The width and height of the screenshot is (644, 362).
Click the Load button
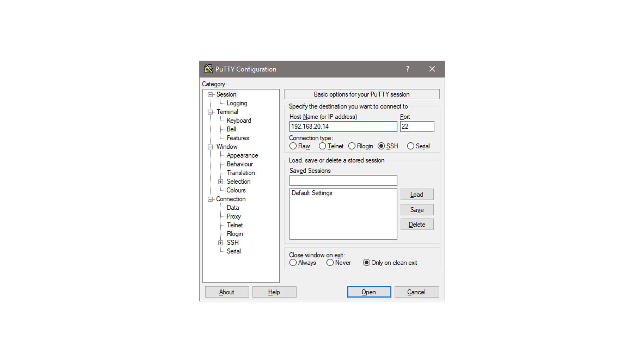pyautogui.click(x=417, y=194)
